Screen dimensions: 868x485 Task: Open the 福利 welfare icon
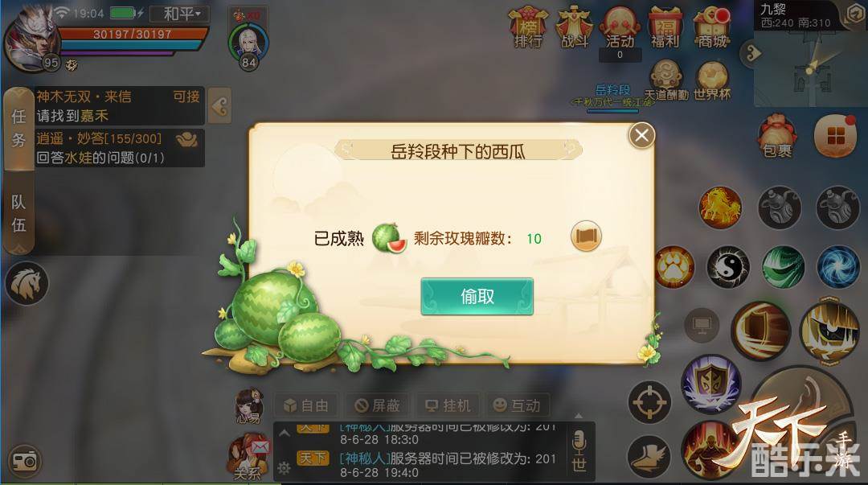coord(665,27)
